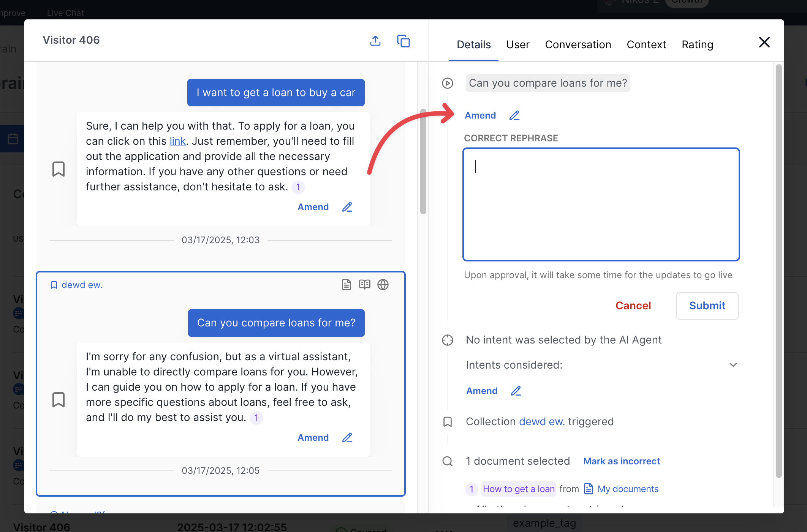Click the globe icon in the collection header

click(x=383, y=285)
